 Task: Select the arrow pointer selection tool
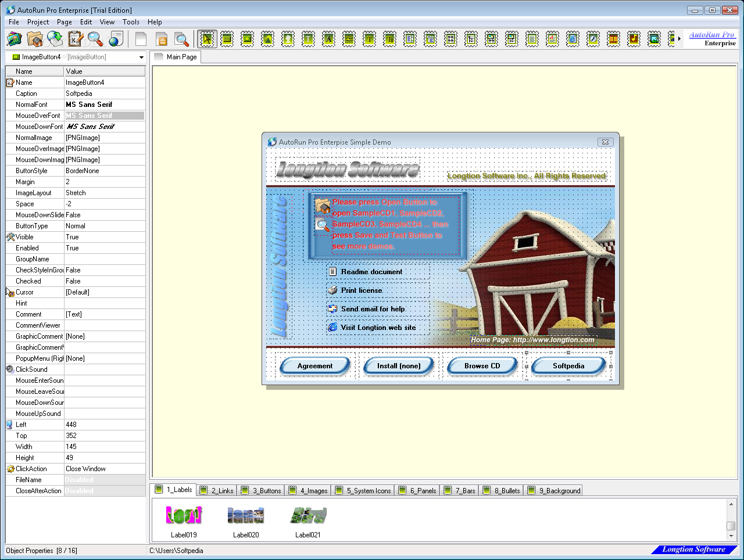(207, 39)
